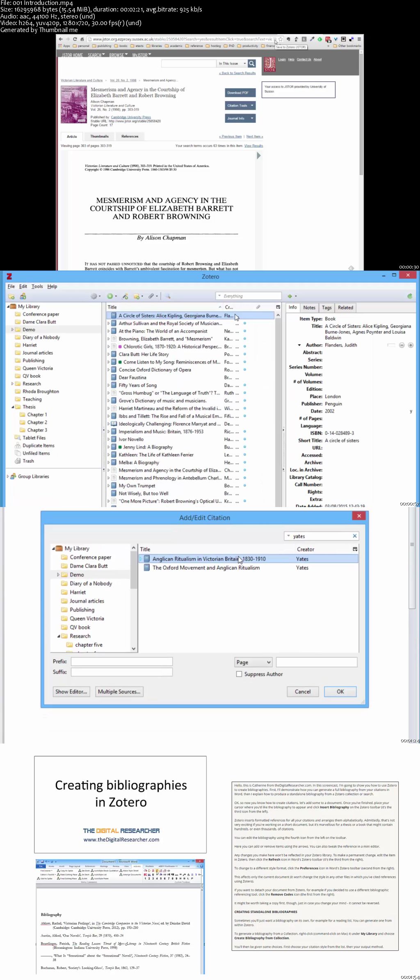Click column picker icon in Zotero items list
This screenshot has width=420, height=980.
[x=278, y=307]
